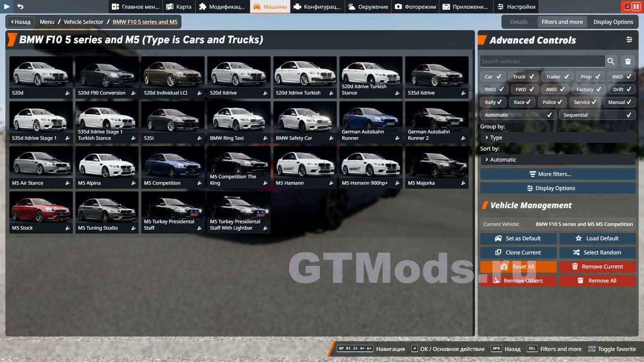Click the Remove All button

(597, 281)
